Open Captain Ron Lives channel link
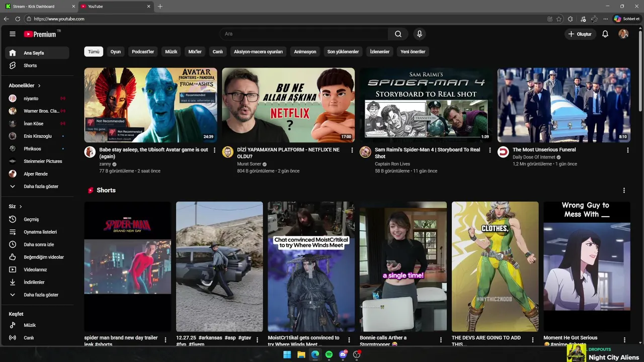The height and width of the screenshot is (362, 644). (392, 164)
